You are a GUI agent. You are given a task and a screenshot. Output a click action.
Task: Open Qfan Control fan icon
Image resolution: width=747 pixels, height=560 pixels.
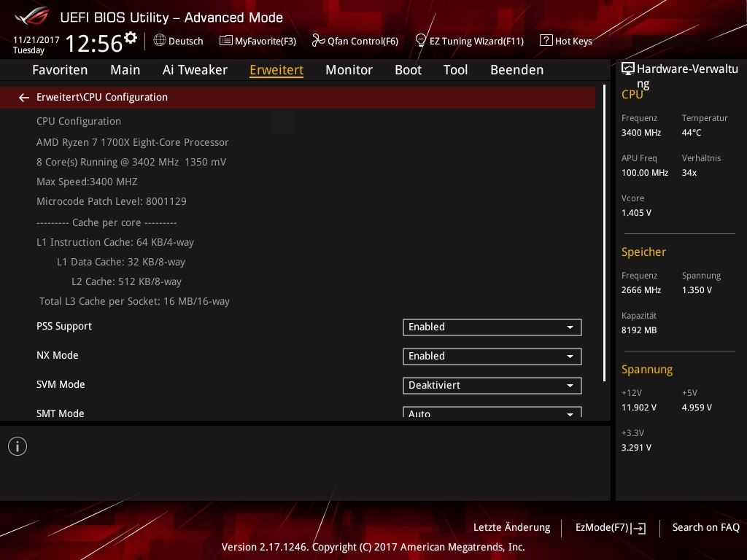(318, 41)
